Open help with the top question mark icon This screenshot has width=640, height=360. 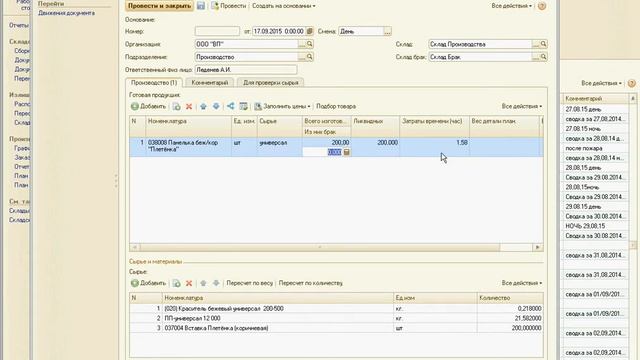(x=542, y=6)
